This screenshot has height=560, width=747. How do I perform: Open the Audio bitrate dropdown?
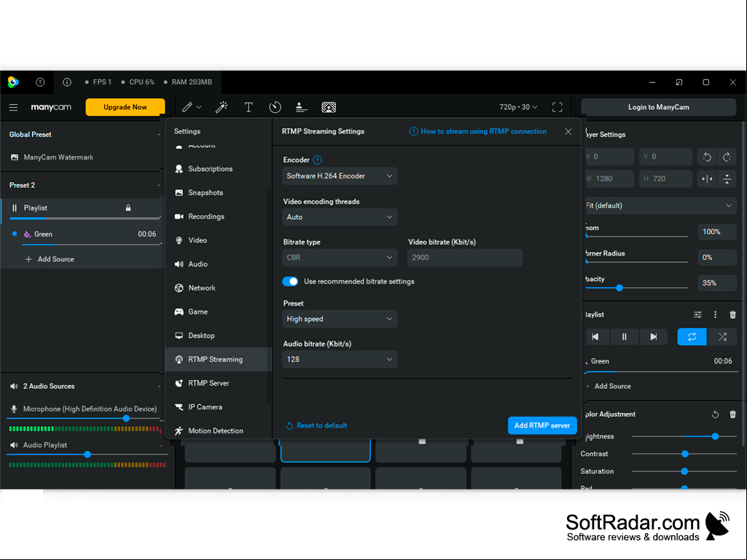pyautogui.click(x=340, y=360)
